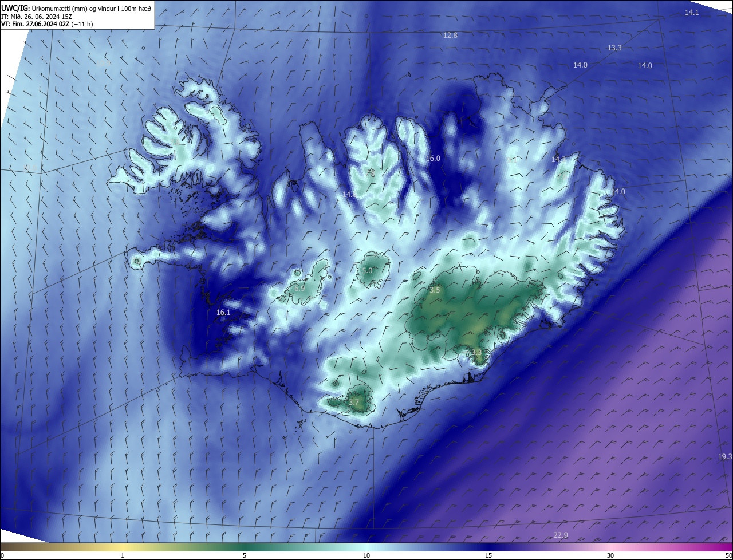Click the 3.3 value near the southeast coast

coord(476,352)
